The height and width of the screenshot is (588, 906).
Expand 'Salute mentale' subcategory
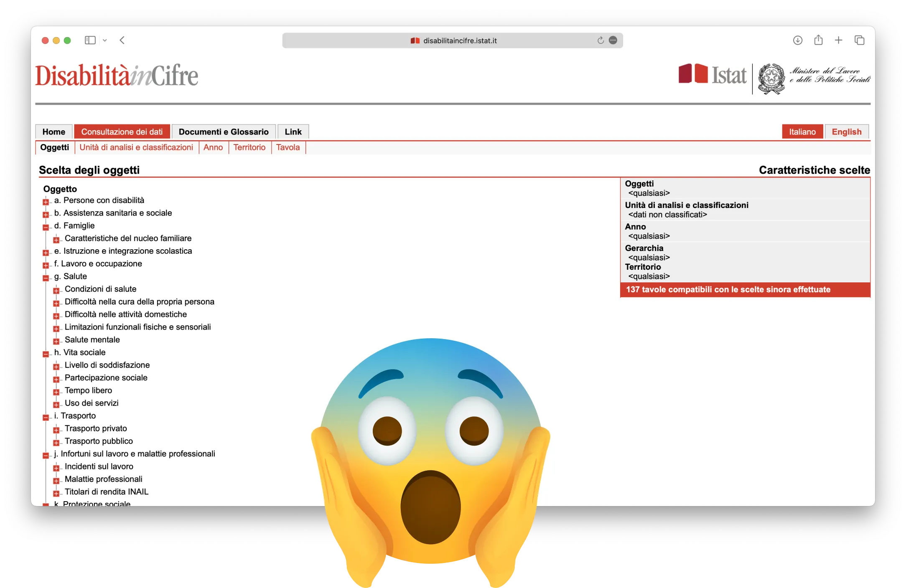56,341
